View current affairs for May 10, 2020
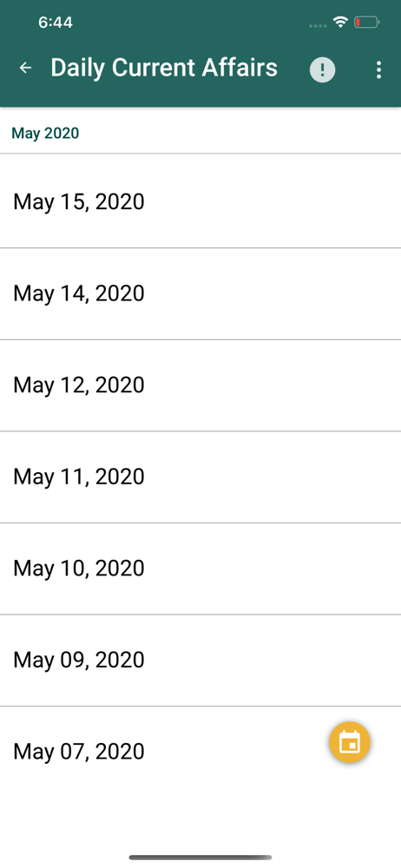This screenshot has height=868, width=401. (200, 569)
